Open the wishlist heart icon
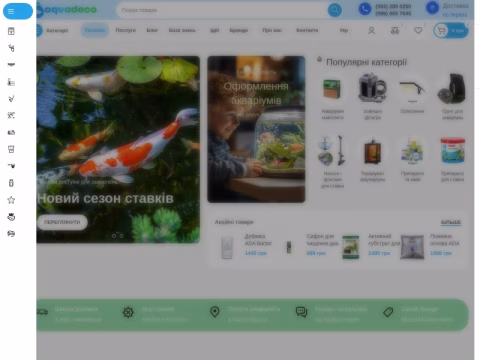 418,31
